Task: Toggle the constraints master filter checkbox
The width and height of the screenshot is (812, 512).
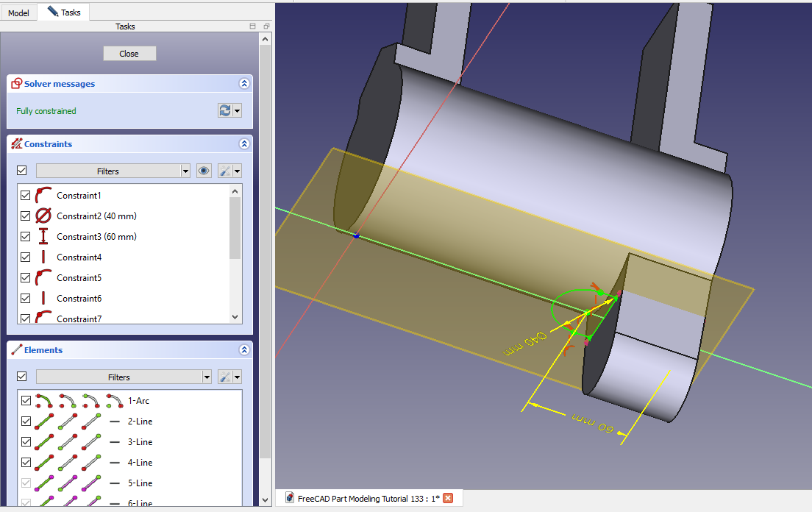Action: (22, 171)
